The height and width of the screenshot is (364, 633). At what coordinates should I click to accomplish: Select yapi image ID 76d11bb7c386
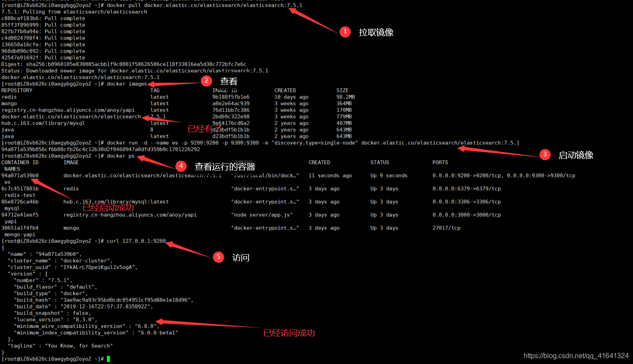point(231,110)
